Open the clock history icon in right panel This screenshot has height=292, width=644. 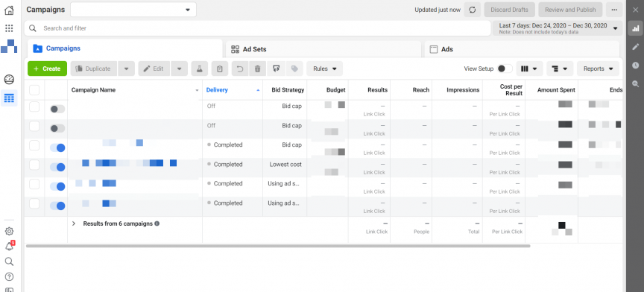point(635,65)
